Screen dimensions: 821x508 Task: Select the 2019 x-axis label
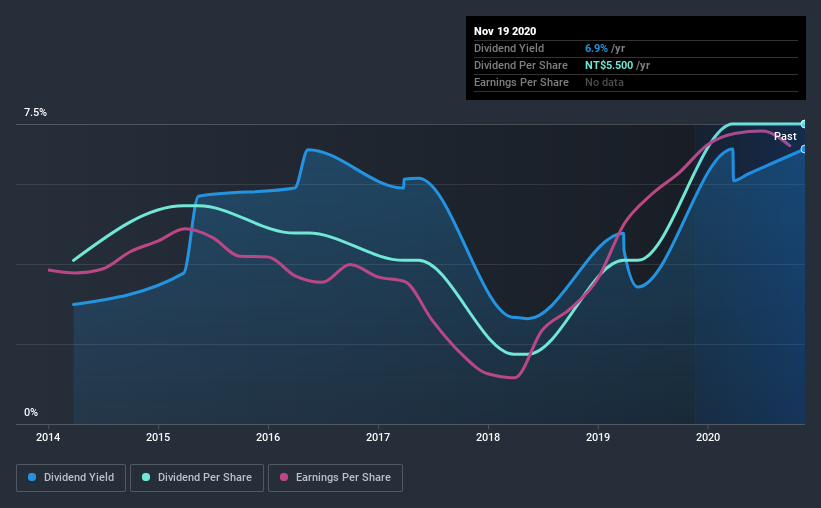598,437
